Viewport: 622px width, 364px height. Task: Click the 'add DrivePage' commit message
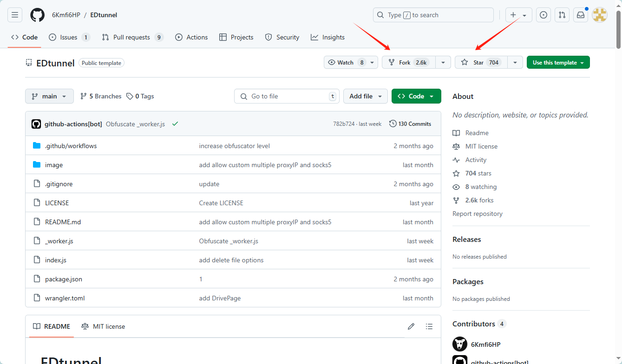click(220, 298)
